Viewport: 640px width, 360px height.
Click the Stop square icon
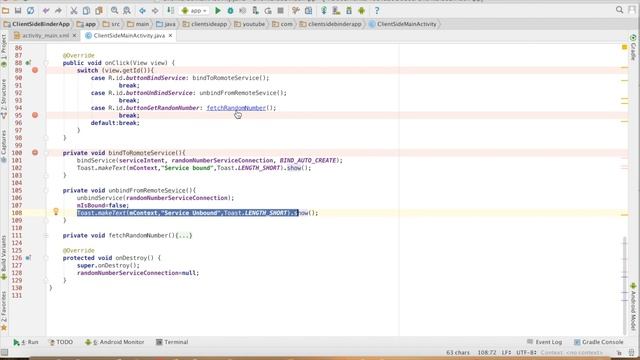[x=280, y=10]
